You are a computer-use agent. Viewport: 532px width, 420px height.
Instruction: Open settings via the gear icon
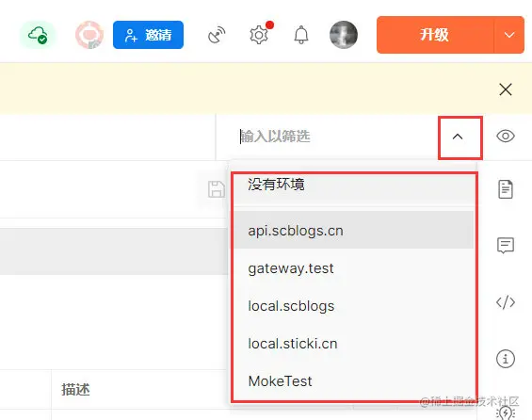click(x=259, y=35)
